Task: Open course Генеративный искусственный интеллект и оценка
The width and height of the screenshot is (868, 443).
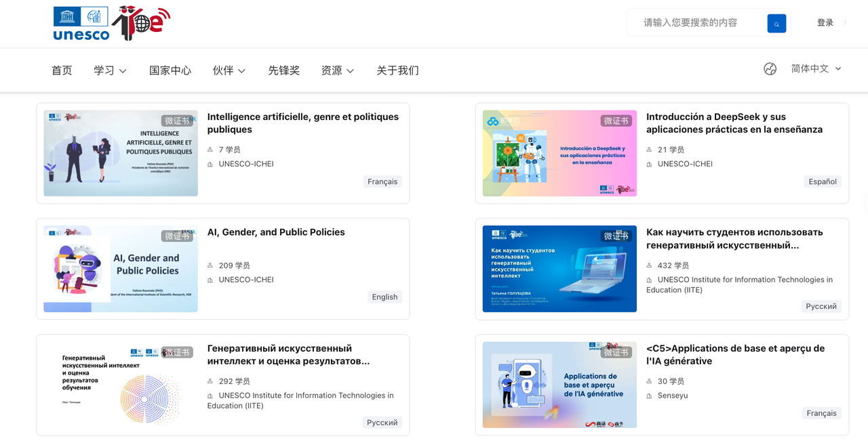Action: click(288, 355)
